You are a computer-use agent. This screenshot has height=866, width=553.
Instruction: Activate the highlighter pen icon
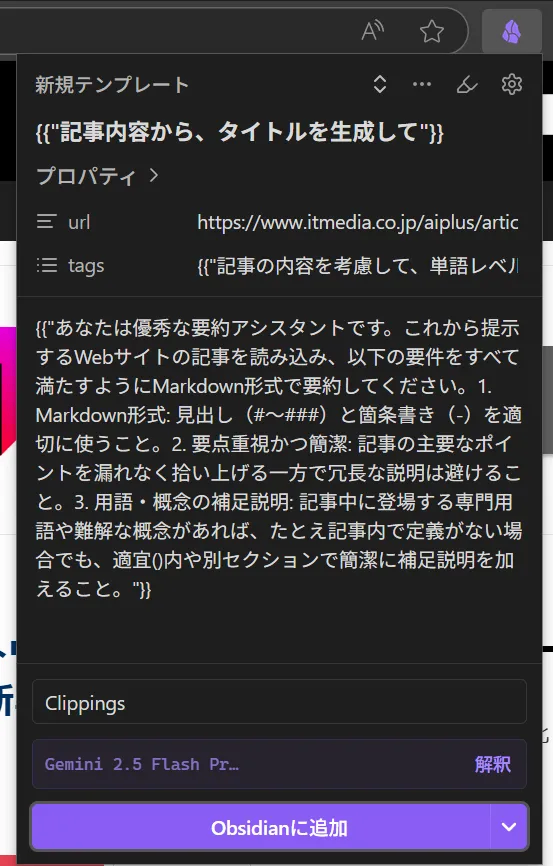(467, 85)
